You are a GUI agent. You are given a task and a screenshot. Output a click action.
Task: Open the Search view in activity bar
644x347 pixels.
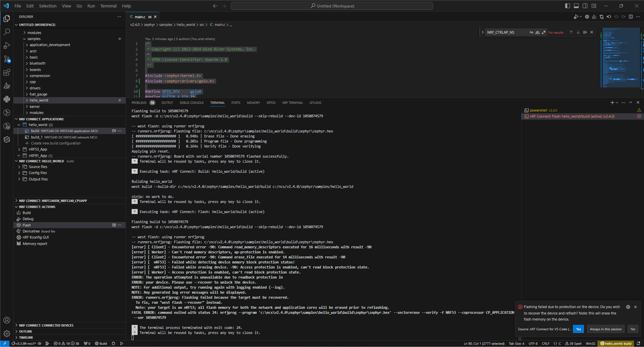7,32
